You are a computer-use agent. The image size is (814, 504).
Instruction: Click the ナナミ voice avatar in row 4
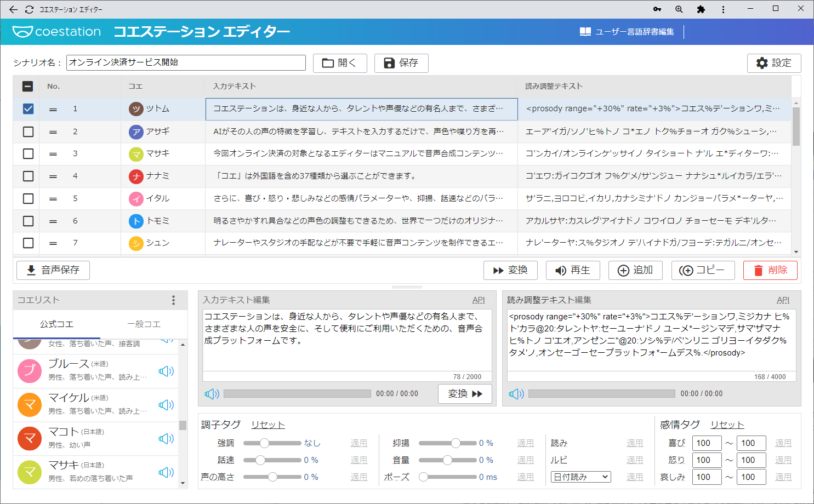point(136,176)
